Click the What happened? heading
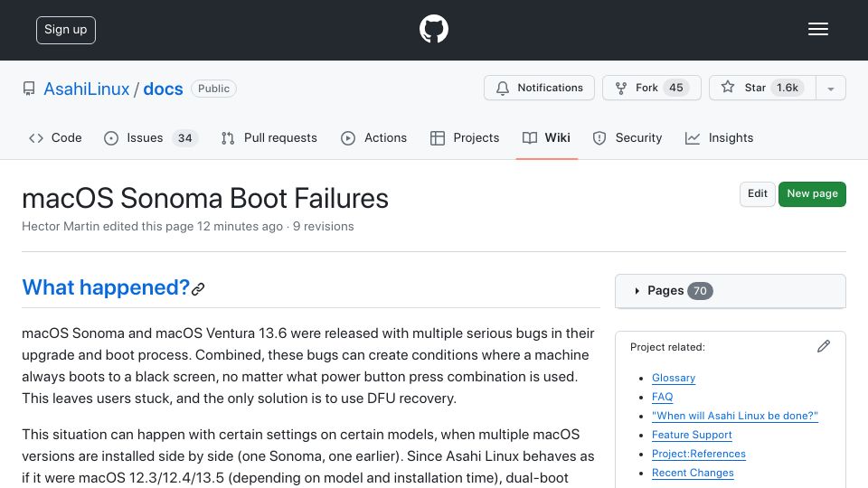868x488 pixels. [x=106, y=287]
